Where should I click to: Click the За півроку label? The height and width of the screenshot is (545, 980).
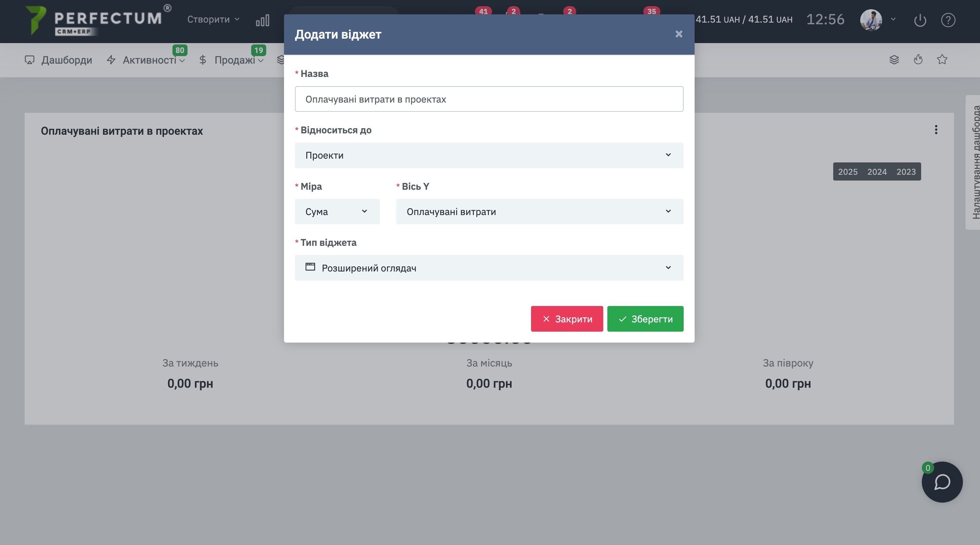tap(788, 363)
